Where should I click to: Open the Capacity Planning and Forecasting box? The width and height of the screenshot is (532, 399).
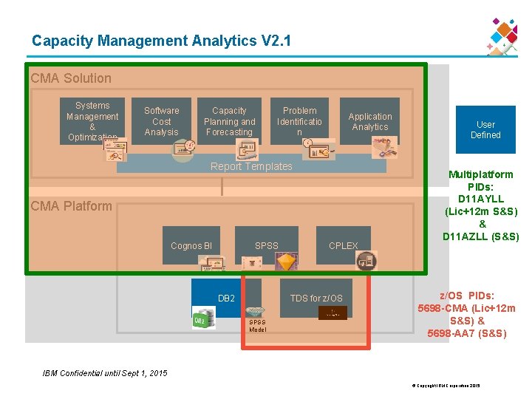coord(229,121)
